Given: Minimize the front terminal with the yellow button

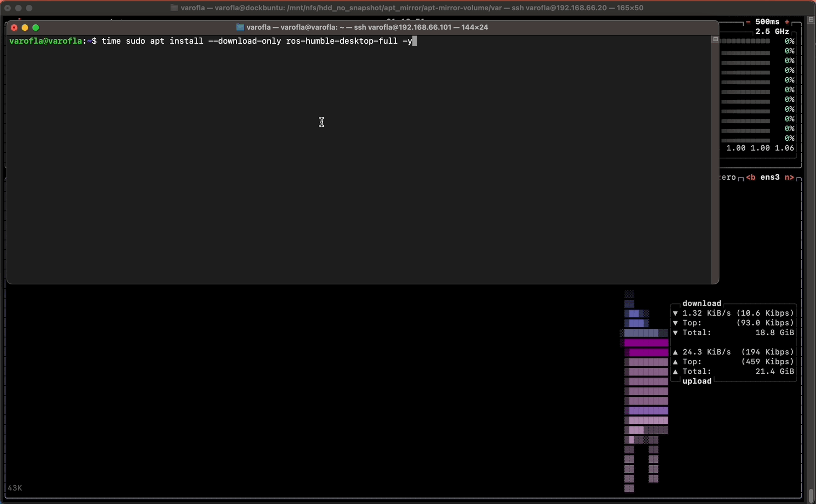Looking at the screenshot, I should [25, 28].
